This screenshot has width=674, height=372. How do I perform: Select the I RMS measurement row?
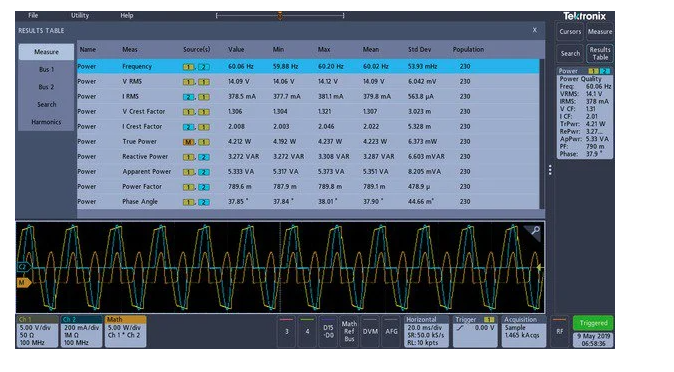308,97
